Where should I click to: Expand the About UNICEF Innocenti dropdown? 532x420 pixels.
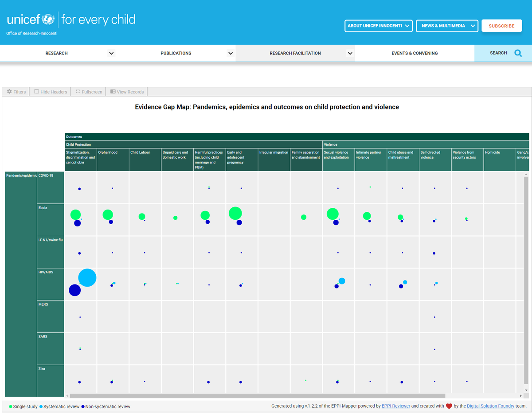[379, 26]
